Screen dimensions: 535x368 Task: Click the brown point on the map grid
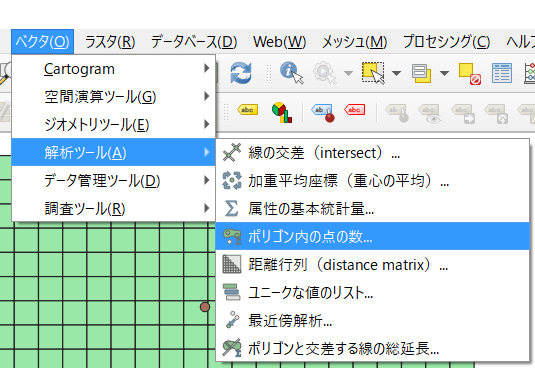[x=205, y=307]
